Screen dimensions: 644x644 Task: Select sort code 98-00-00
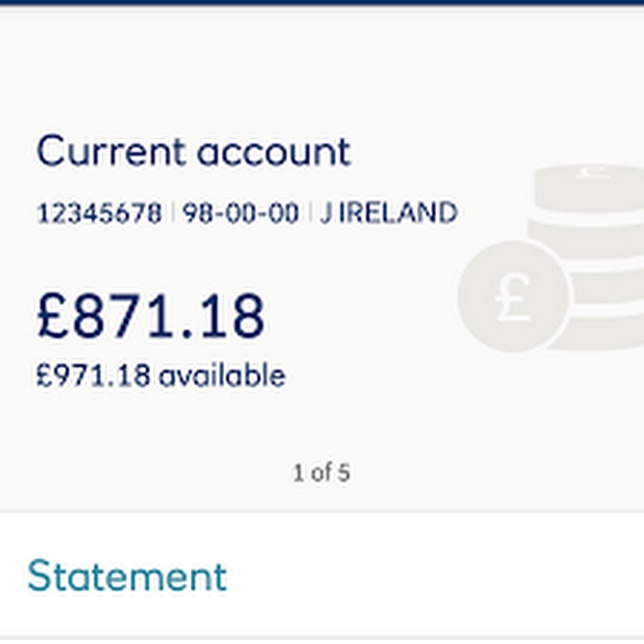click(240, 213)
